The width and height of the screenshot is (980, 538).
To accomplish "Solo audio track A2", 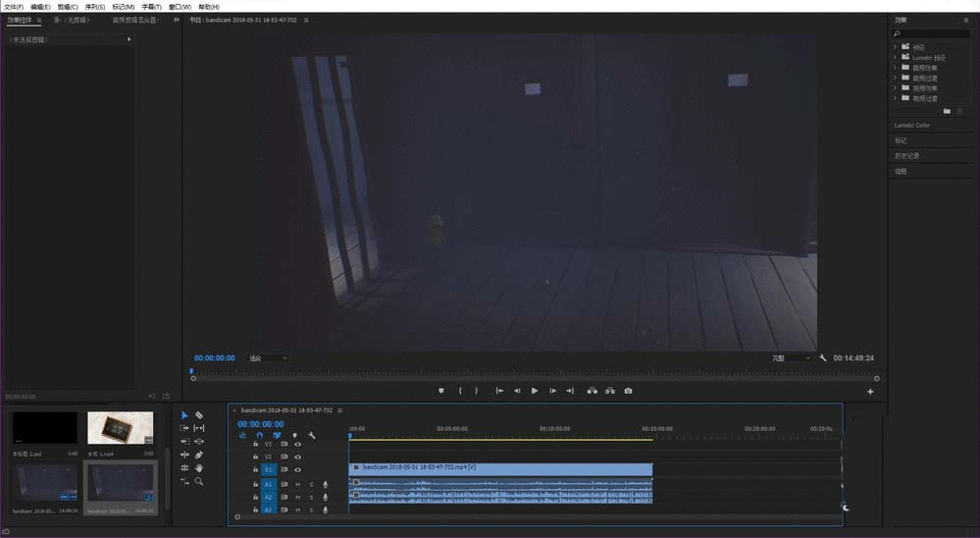I will point(312,498).
